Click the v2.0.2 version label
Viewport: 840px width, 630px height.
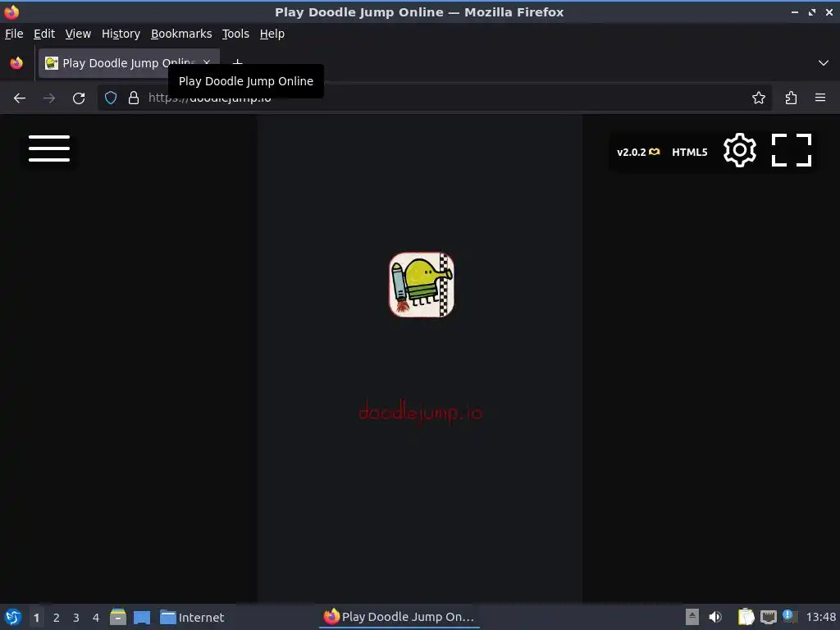coord(638,152)
